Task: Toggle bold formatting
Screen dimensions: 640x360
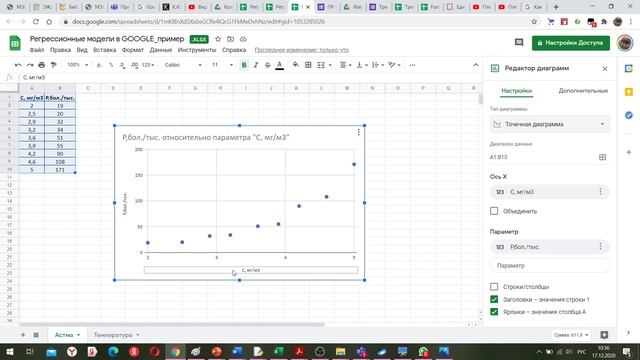Action: click(x=244, y=65)
